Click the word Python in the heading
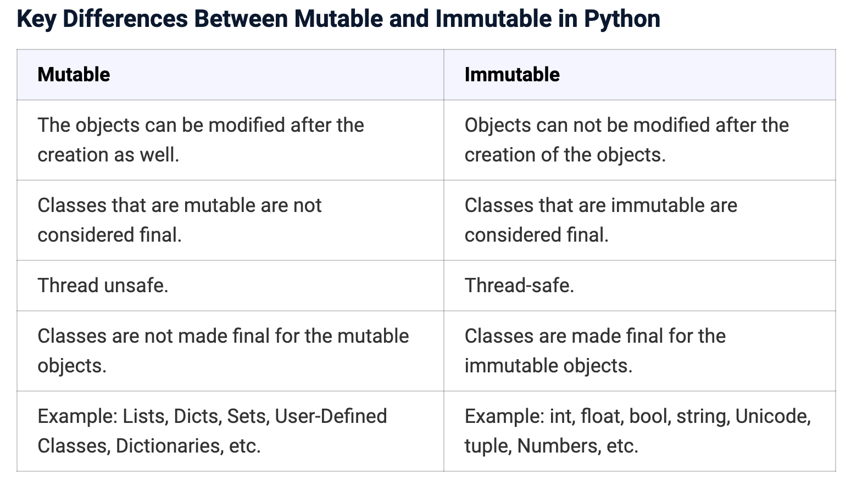Viewport: 868px width, 491px height. pyautogui.click(x=622, y=20)
